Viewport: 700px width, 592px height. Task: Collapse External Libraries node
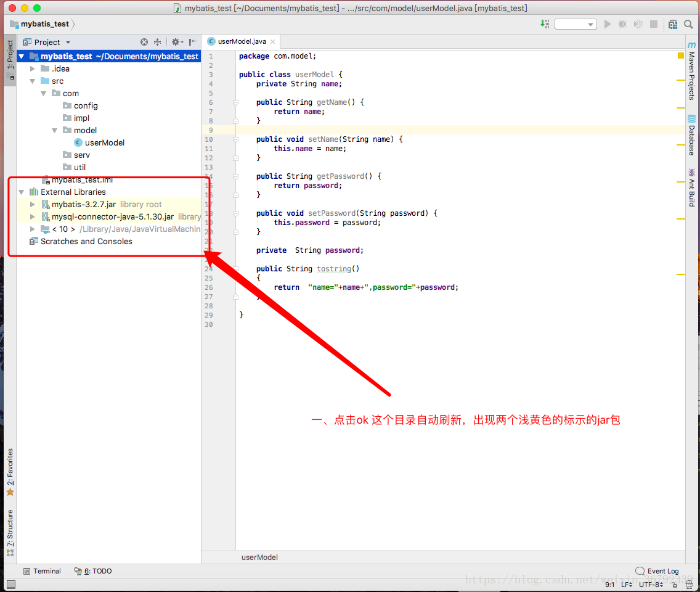point(22,192)
